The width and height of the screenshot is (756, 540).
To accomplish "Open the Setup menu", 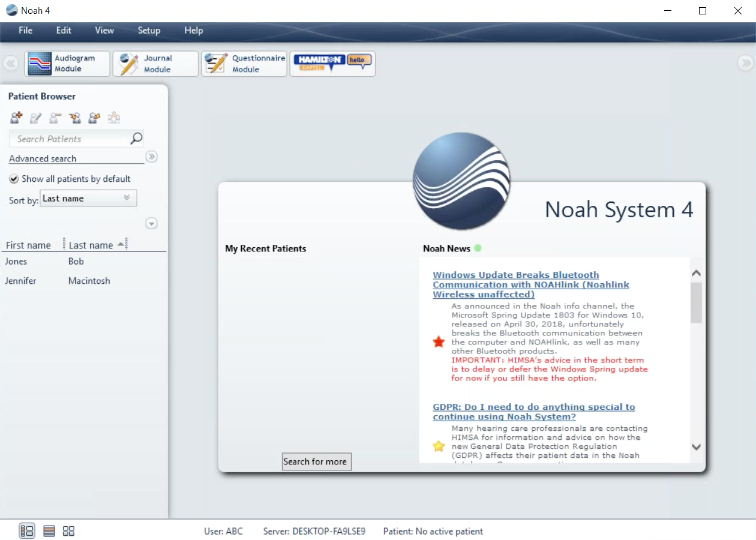I will (149, 31).
